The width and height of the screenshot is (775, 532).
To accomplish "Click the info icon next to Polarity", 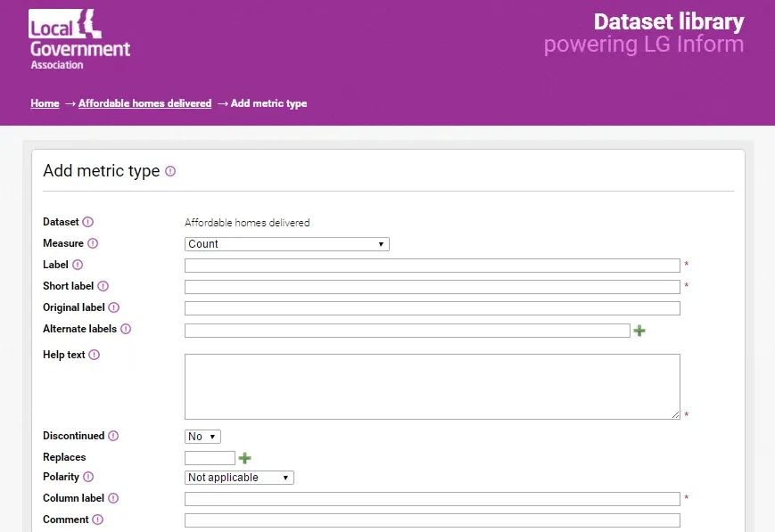I will click(x=88, y=477).
